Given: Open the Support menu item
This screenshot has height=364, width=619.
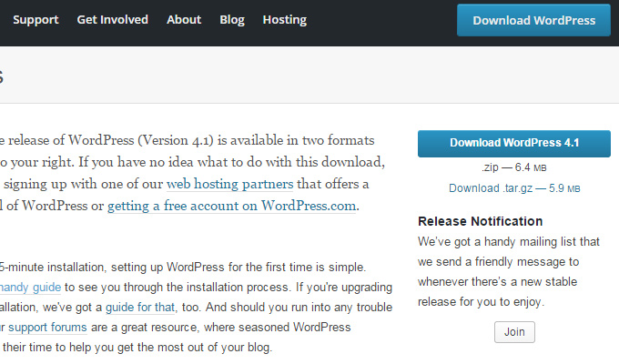Looking at the screenshot, I should click(36, 20).
